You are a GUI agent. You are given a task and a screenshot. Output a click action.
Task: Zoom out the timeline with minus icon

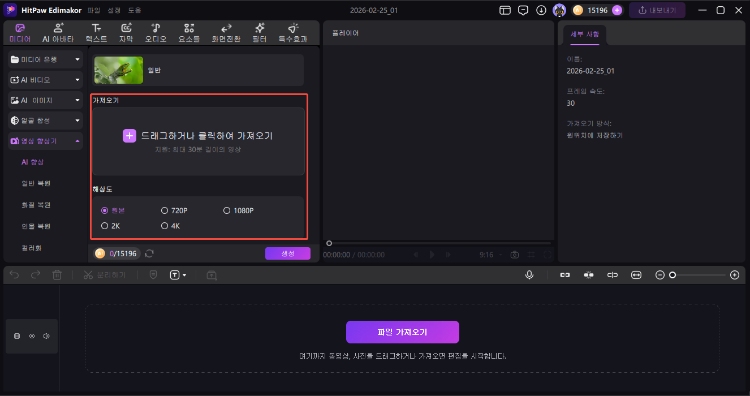[660, 275]
